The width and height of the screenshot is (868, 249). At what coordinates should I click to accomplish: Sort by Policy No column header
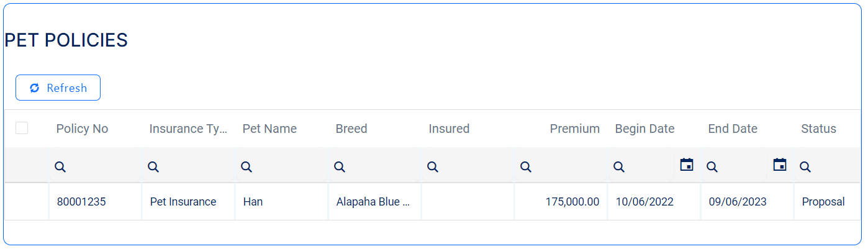coord(82,129)
